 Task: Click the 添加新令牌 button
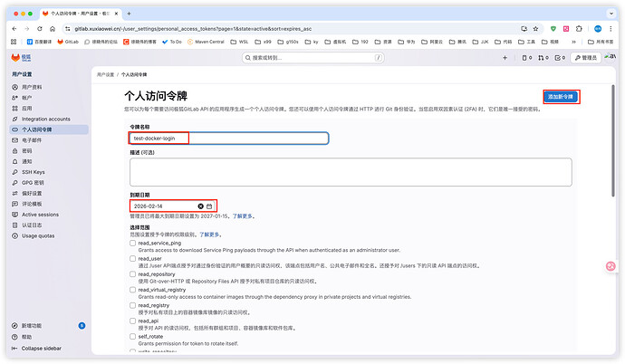(561, 96)
